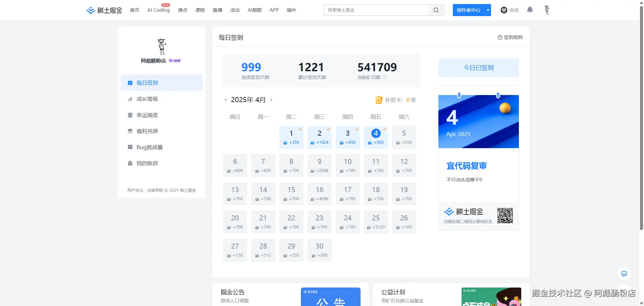Screen dimensions: 644x306
Task: Click the 稀土掘金 logo
Action: pos(104,10)
